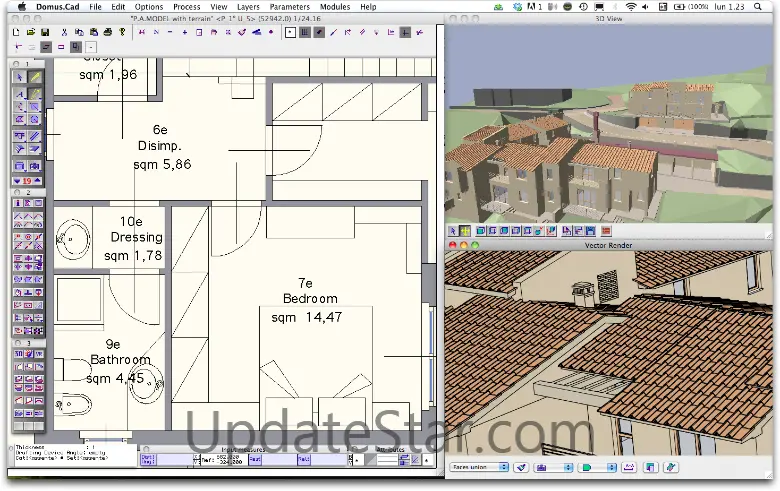Click the 3D View terrain rendering viewport
780x491 pixels.
pos(609,123)
